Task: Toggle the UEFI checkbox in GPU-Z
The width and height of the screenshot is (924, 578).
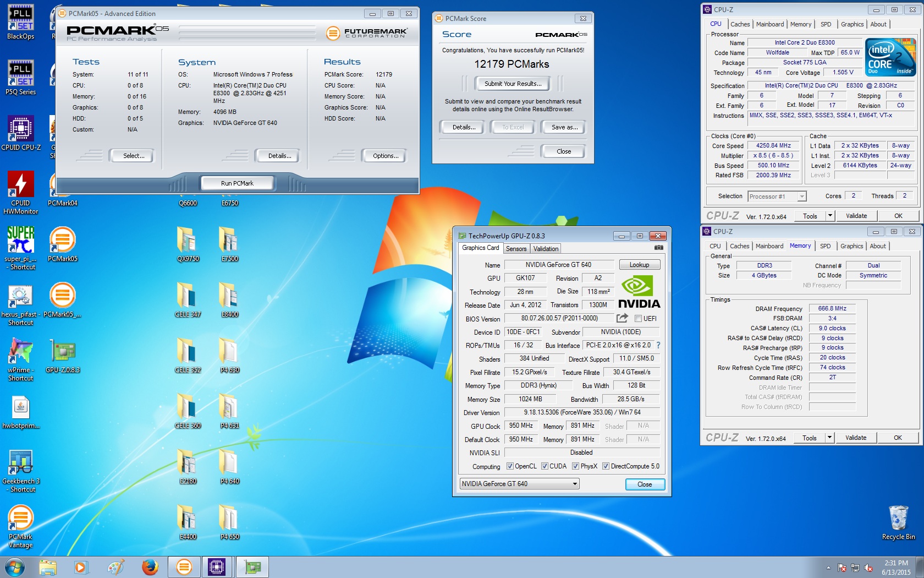Action: pyautogui.click(x=638, y=319)
